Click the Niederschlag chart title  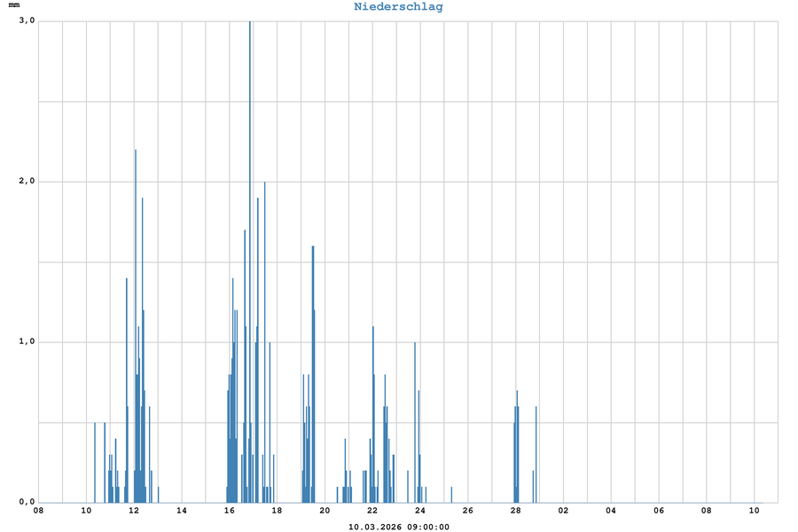click(x=398, y=7)
